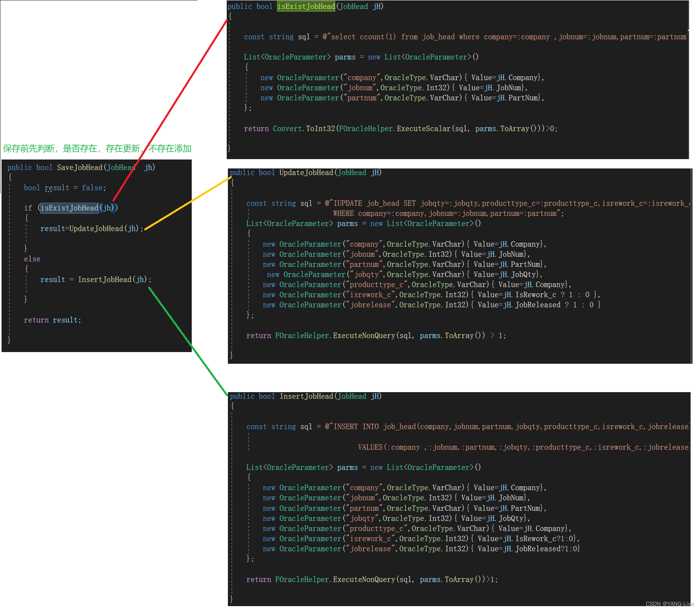Click the highlighted isExistJobHead method declaration name
Viewport: 700px width, 610px height.
coord(306,6)
